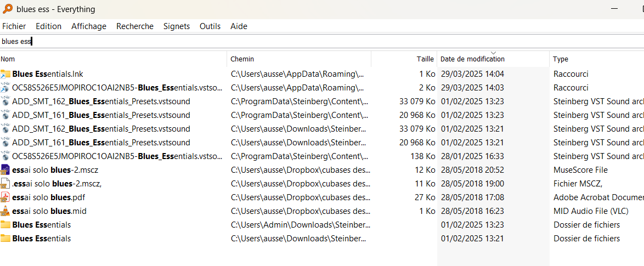Open the Edition menu
Viewport: 644px width, 266px height.
[48, 26]
